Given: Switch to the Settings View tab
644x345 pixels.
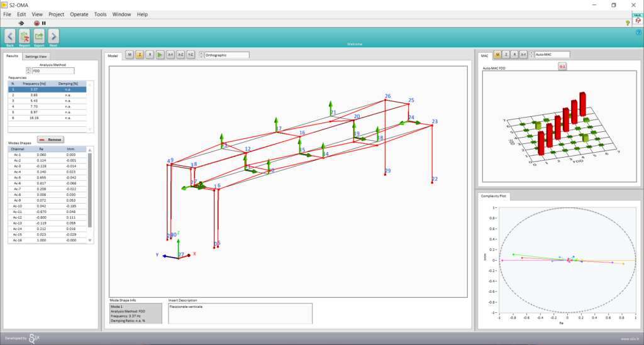Looking at the screenshot, I should 36,56.
